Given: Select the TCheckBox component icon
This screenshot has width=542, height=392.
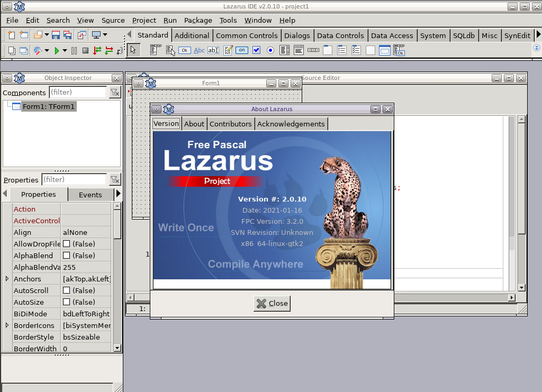Looking at the screenshot, I should click(257, 50).
